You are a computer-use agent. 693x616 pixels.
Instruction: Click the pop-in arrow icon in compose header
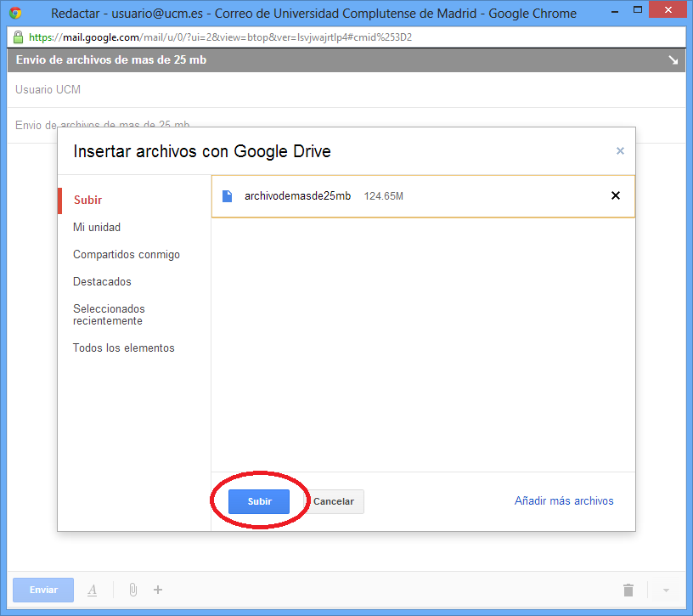pyautogui.click(x=673, y=59)
